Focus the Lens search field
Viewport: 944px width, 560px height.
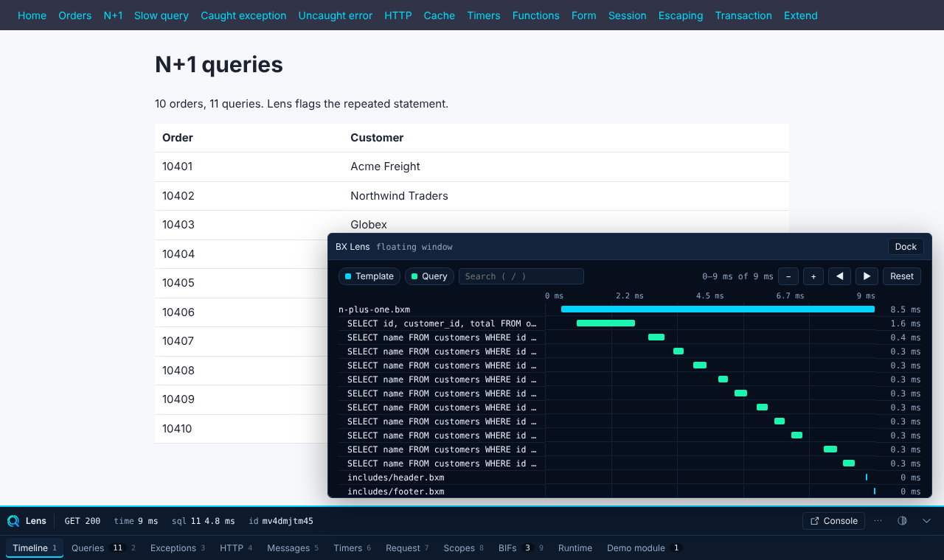point(521,276)
